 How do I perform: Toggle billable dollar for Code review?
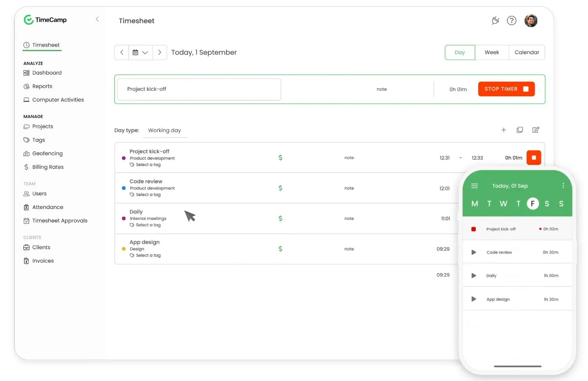(280, 188)
